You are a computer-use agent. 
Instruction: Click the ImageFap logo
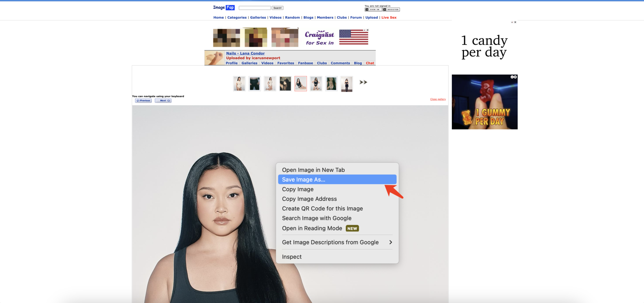(224, 7)
